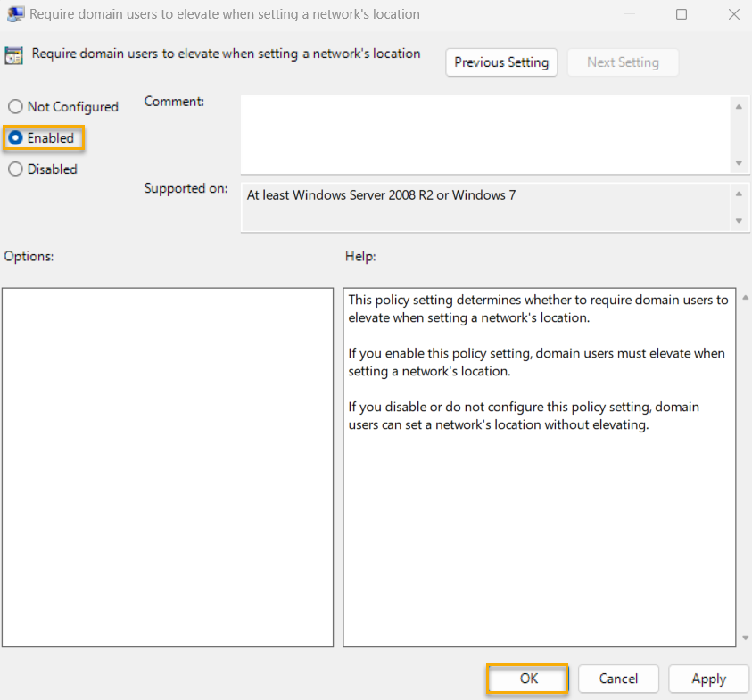752x700 pixels.
Task: Click the policy icon in the title bar
Action: [15, 14]
